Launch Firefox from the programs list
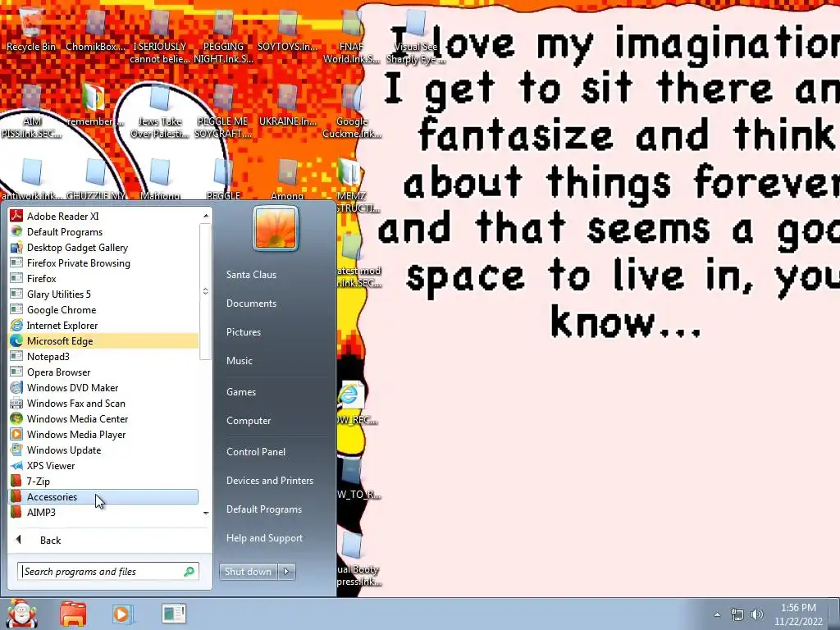840x630 pixels. [103, 278]
